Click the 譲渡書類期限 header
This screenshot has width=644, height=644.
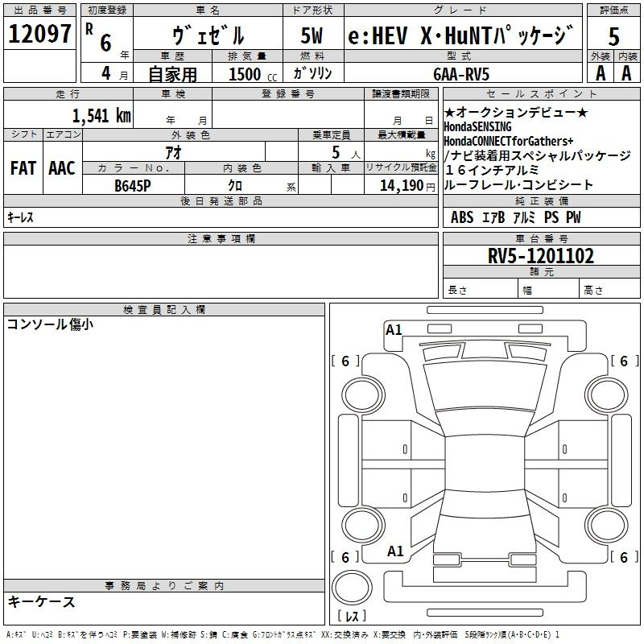pos(401,93)
